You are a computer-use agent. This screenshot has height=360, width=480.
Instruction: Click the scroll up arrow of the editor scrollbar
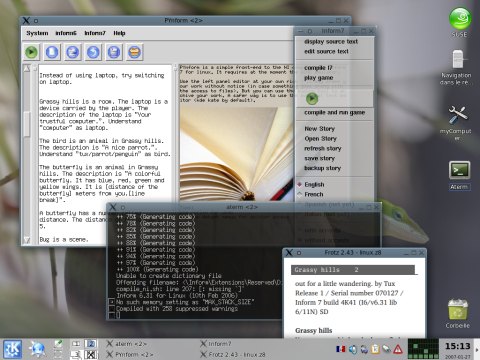coord(27,69)
